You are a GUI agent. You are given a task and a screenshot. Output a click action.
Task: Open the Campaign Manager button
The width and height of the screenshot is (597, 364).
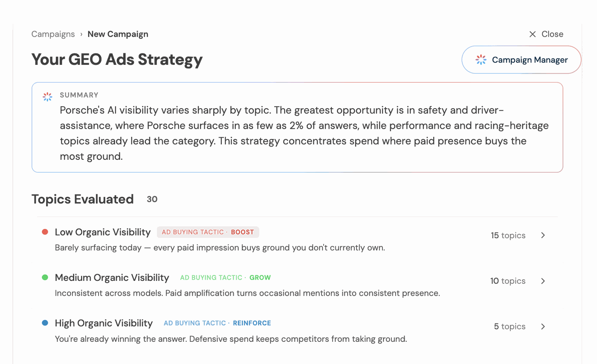pyautogui.click(x=522, y=60)
